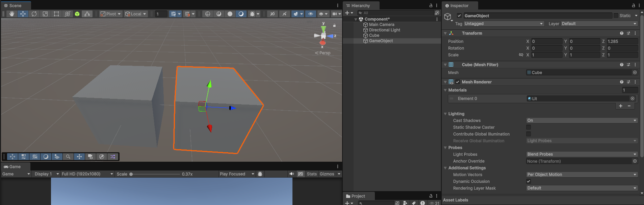Open Pivot handle position dropdown
Screen dimensions: 644x205
111,14
